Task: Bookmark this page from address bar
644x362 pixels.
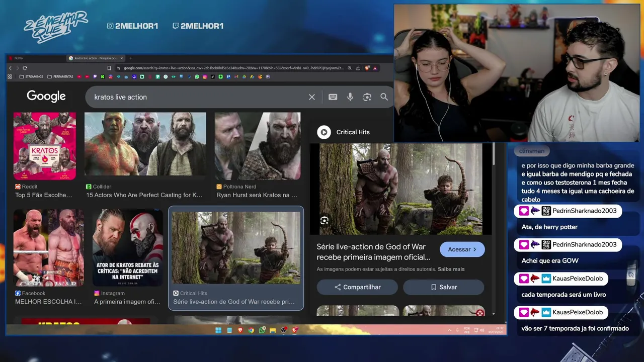Action: 109,68
